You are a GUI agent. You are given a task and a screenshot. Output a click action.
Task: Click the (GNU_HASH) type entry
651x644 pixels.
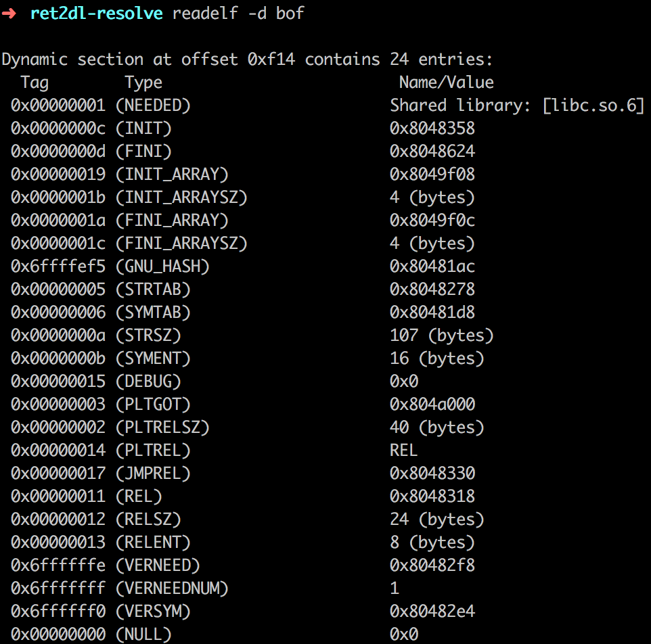[162, 267]
